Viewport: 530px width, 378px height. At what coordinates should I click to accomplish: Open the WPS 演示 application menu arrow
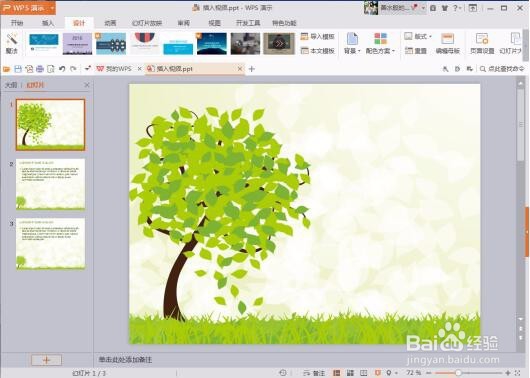point(52,8)
